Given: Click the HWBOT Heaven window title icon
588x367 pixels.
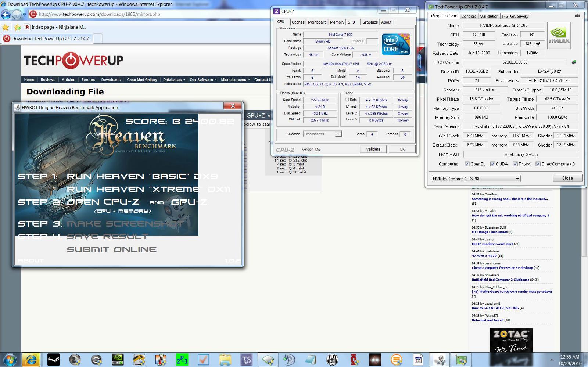Looking at the screenshot, I should (17, 108).
